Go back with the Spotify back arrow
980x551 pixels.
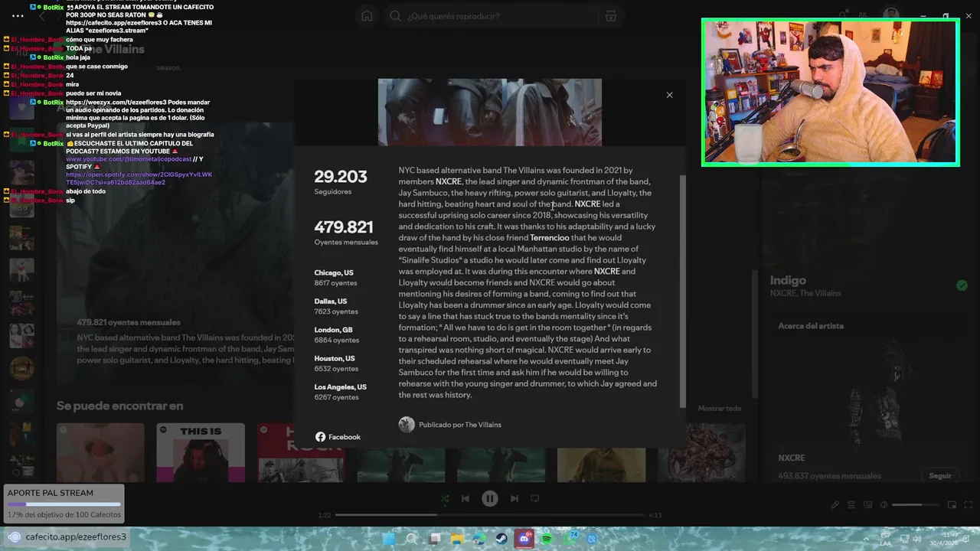tap(42, 16)
